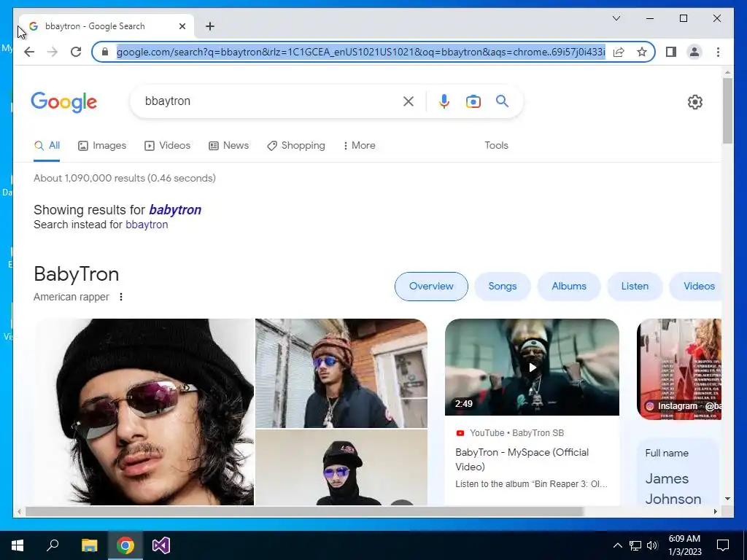Click the vertical scrollbar thumb

(x=727, y=111)
